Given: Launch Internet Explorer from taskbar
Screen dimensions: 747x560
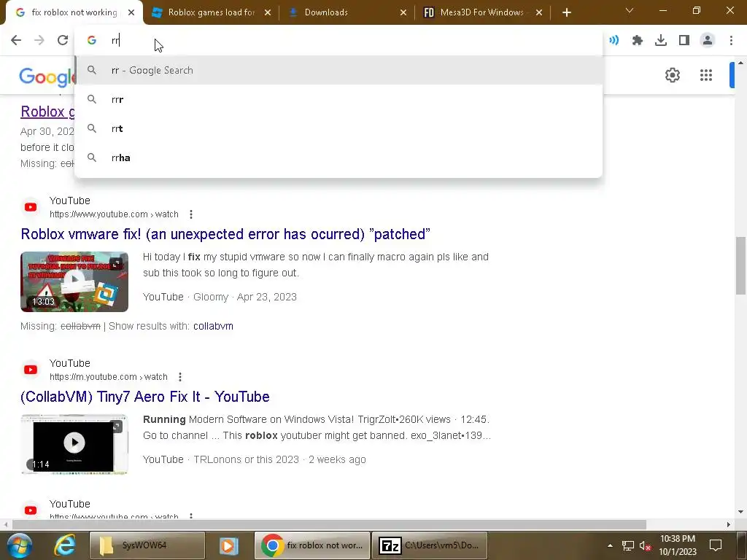Looking at the screenshot, I should 64,545.
